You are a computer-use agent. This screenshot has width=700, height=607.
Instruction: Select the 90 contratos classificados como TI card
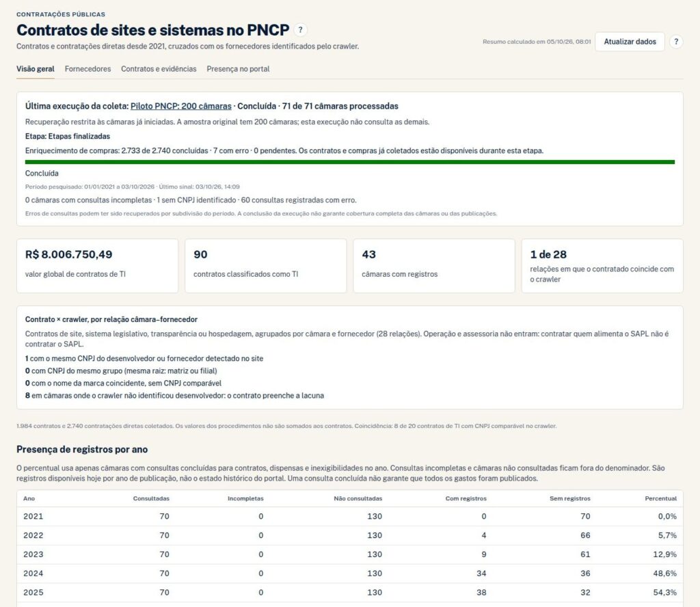coord(266,266)
